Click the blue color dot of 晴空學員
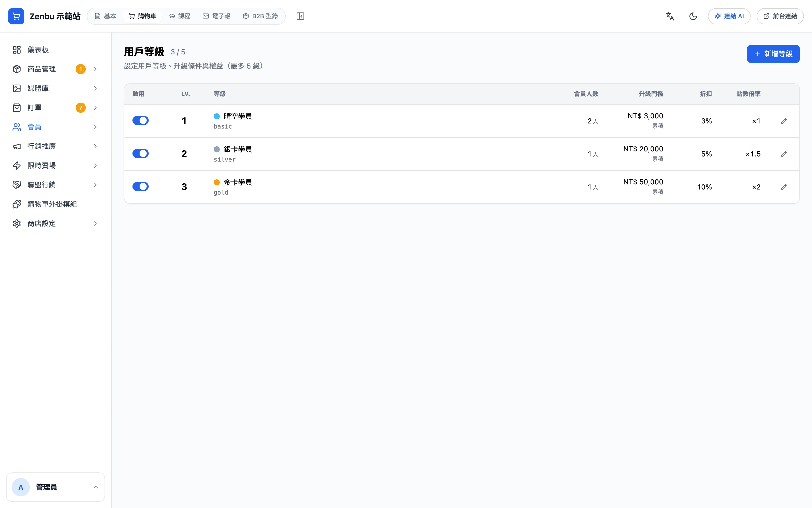 pyautogui.click(x=217, y=116)
